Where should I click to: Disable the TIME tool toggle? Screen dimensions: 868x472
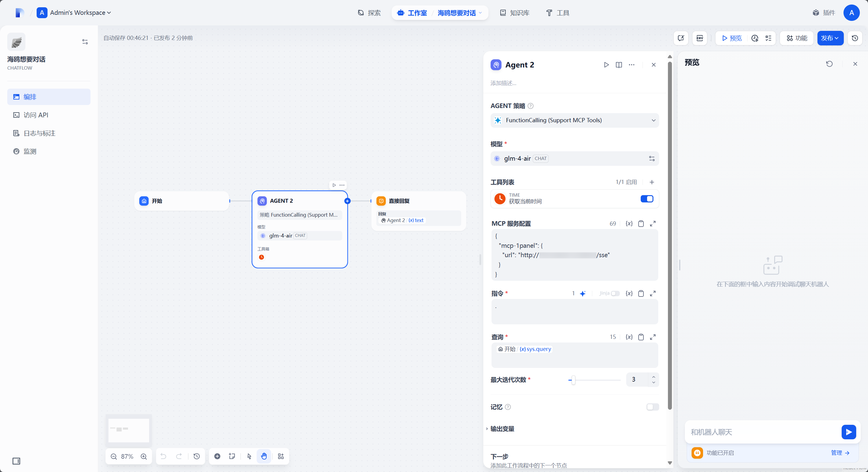tap(647, 199)
